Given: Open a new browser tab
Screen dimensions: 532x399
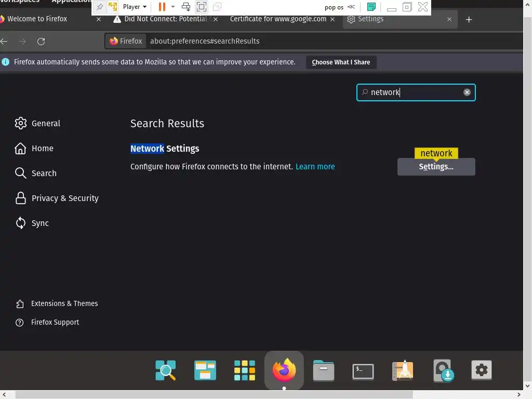Looking at the screenshot, I should [469, 20].
